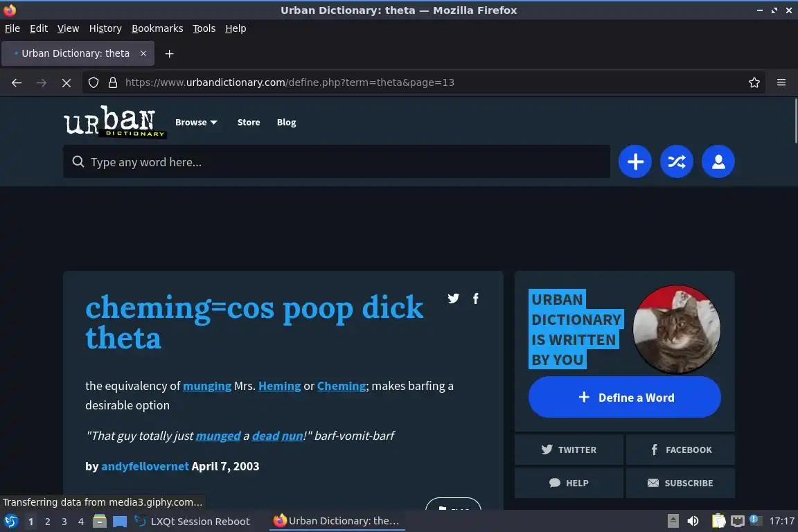The image size is (798, 532).
Task: Open the Edit menu
Action: click(x=39, y=28)
